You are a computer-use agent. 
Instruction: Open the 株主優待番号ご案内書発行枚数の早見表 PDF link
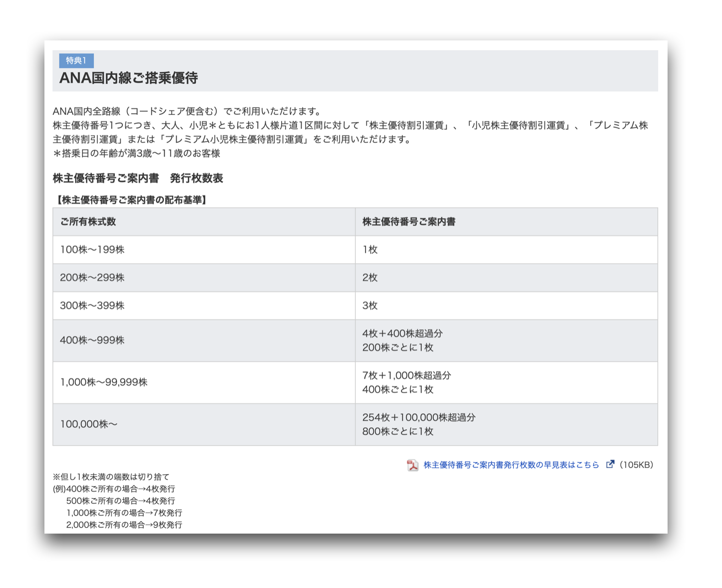click(511, 465)
